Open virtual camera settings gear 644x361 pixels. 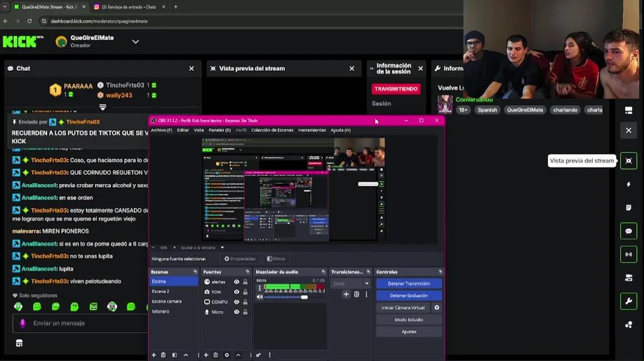pyautogui.click(x=436, y=307)
